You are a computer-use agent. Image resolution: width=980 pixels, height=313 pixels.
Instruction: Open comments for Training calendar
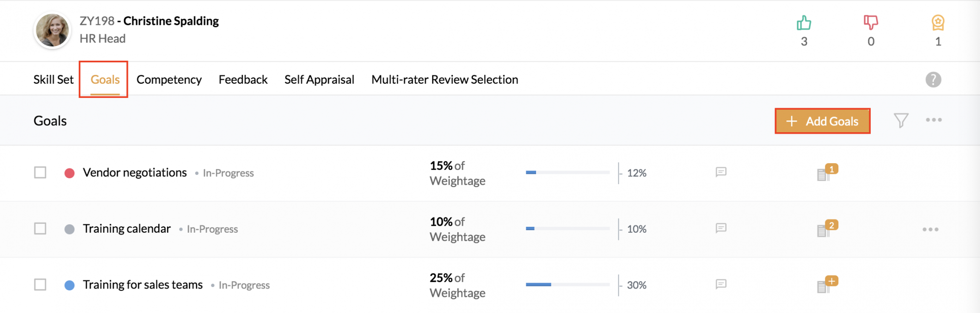(x=721, y=228)
